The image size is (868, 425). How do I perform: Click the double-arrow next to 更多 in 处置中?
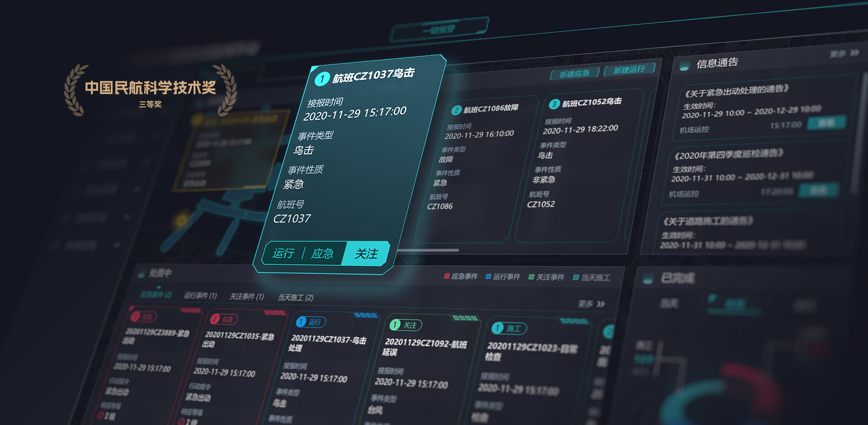click(x=600, y=304)
